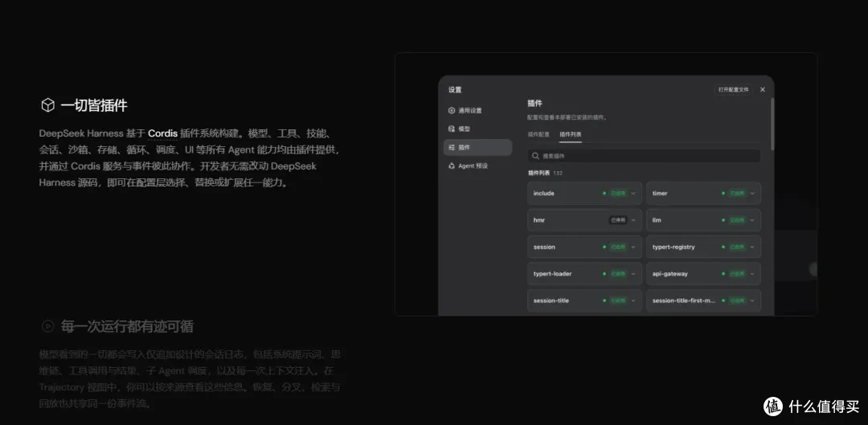Expand the typert-registry plugin chevron
868x425 pixels.
[752, 247]
